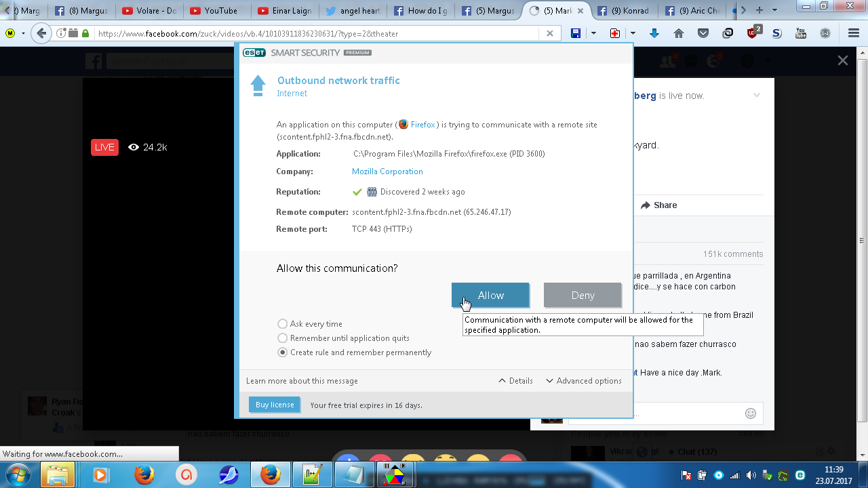
Task: Click the Action Center flag tray icon
Action: tap(686, 475)
